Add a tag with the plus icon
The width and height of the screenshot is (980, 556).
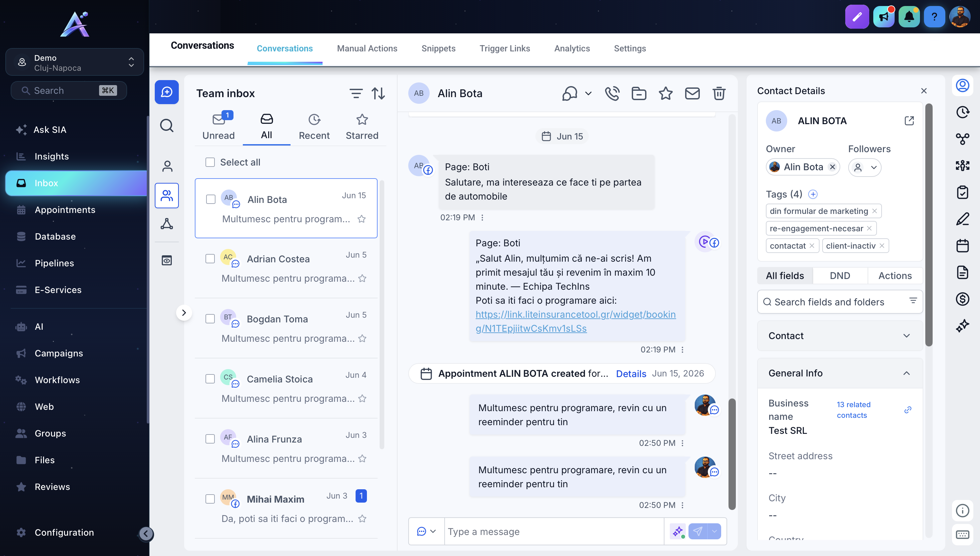[813, 194]
